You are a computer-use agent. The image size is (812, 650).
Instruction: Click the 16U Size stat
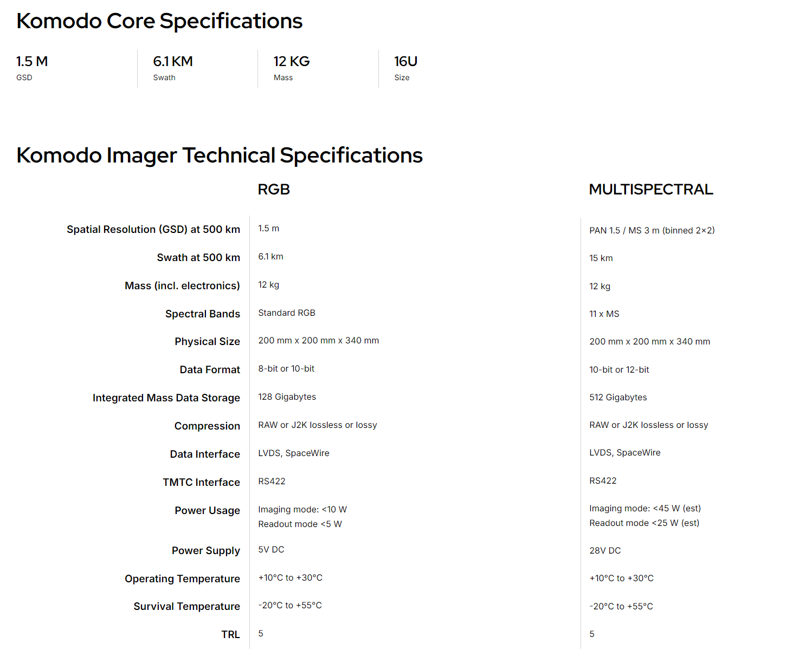(406, 68)
